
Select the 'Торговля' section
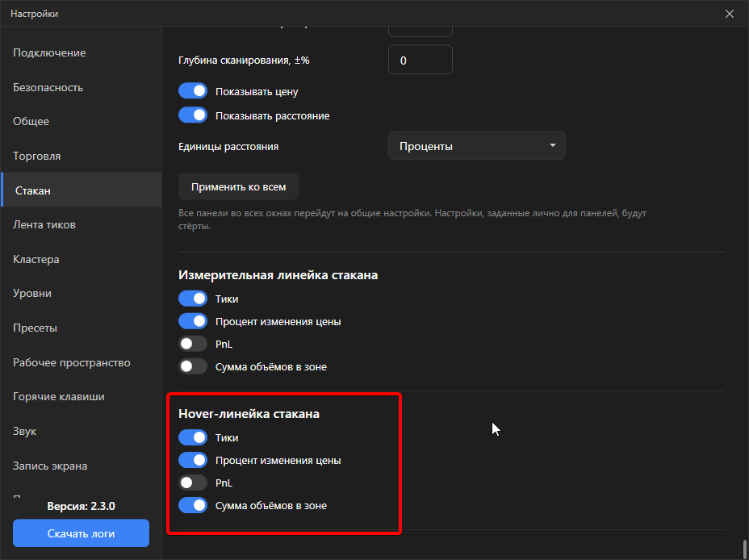pos(82,156)
